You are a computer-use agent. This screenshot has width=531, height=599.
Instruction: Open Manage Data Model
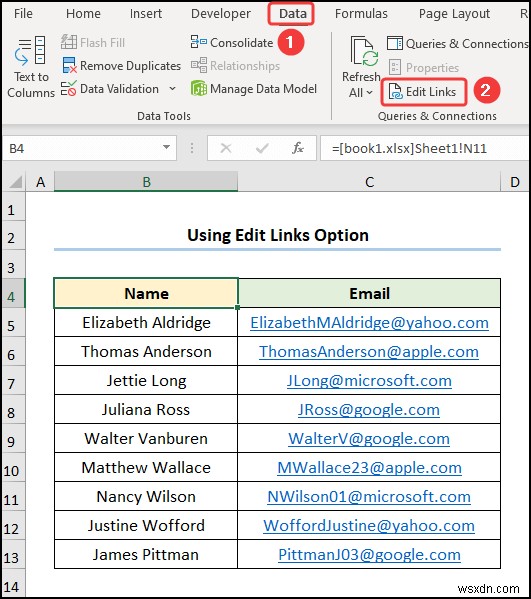254,89
